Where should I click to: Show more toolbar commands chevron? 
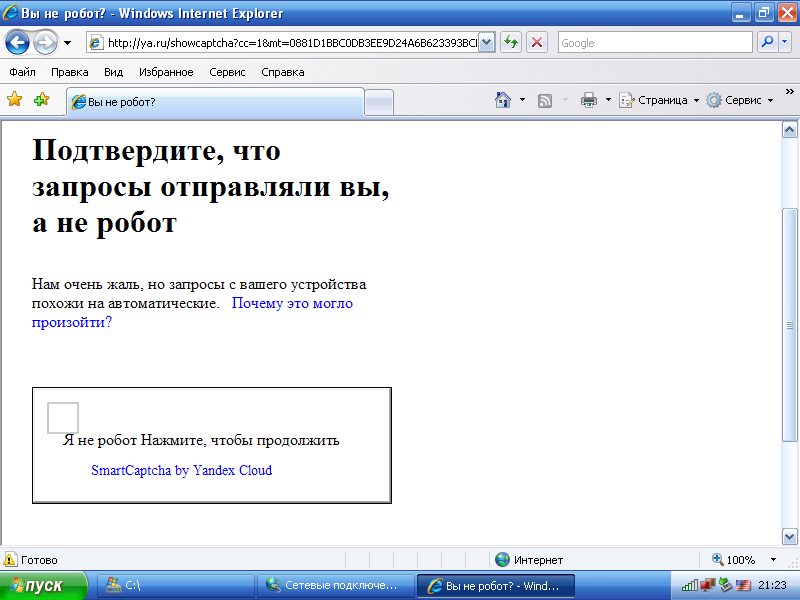pos(789,92)
